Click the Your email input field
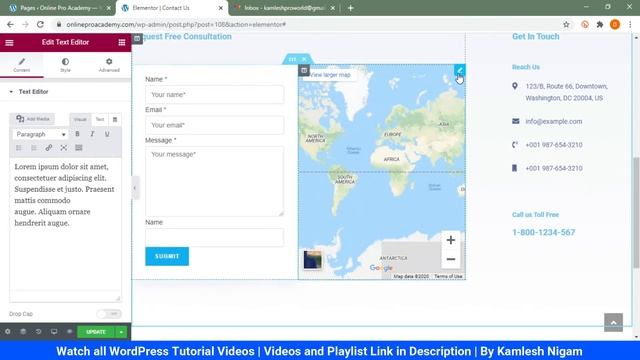The height and width of the screenshot is (360, 640). click(x=214, y=125)
